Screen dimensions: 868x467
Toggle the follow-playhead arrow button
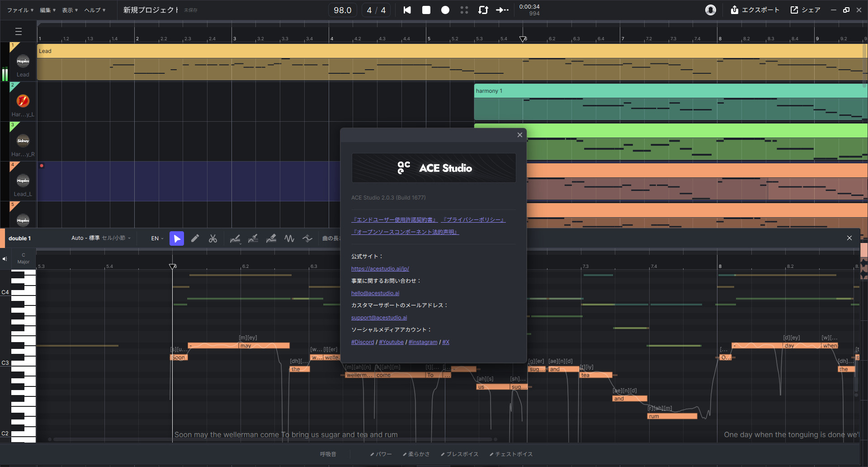pos(502,10)
